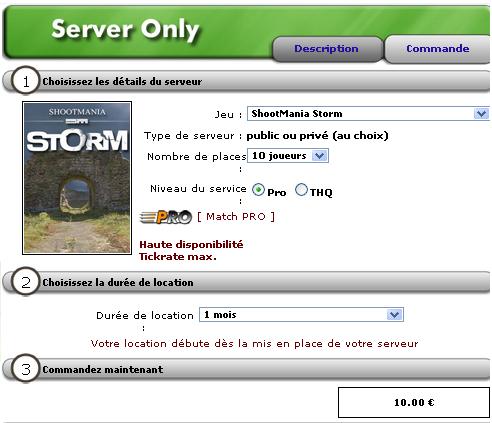Switch to the Commande tab

(x=438, y=49)
